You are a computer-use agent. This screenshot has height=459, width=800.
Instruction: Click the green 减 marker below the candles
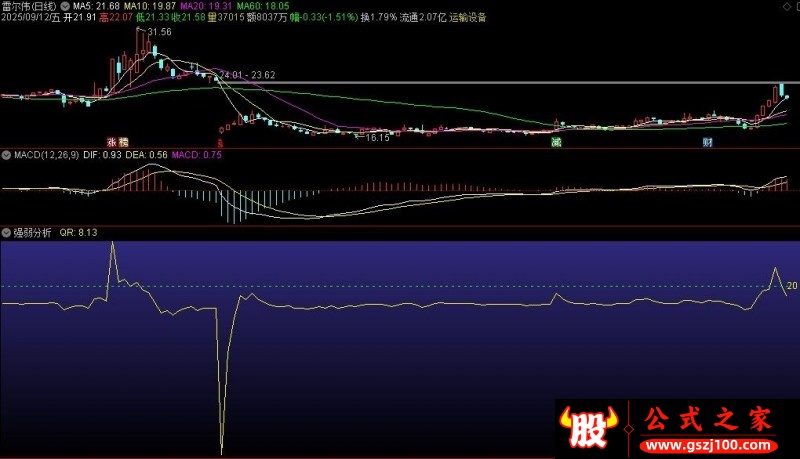pos(555,143)
